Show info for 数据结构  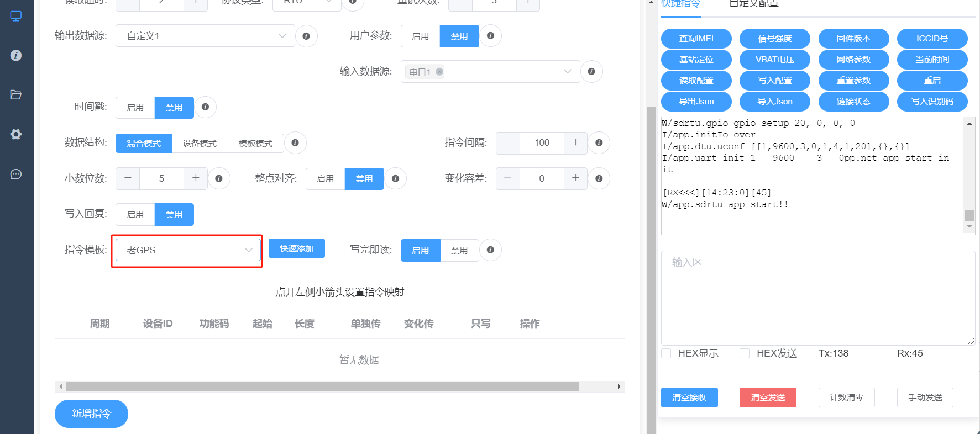295,143
